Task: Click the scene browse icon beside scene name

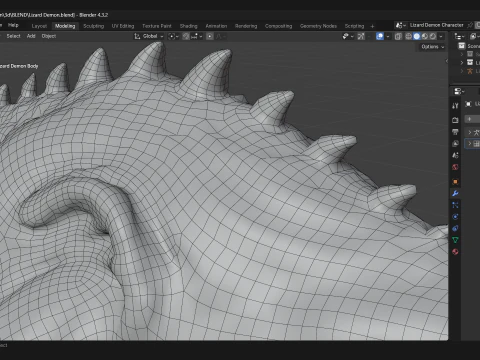Action: pos(400,25)
